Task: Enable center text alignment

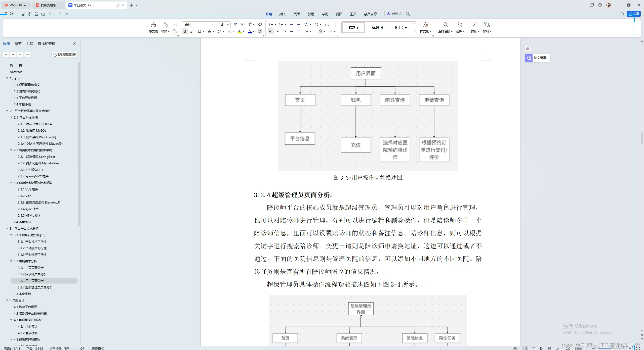Action: (277, 31)
